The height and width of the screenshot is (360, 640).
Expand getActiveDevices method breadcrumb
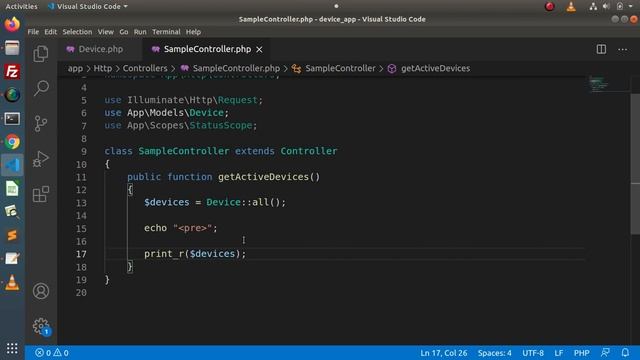pos(435,69)
